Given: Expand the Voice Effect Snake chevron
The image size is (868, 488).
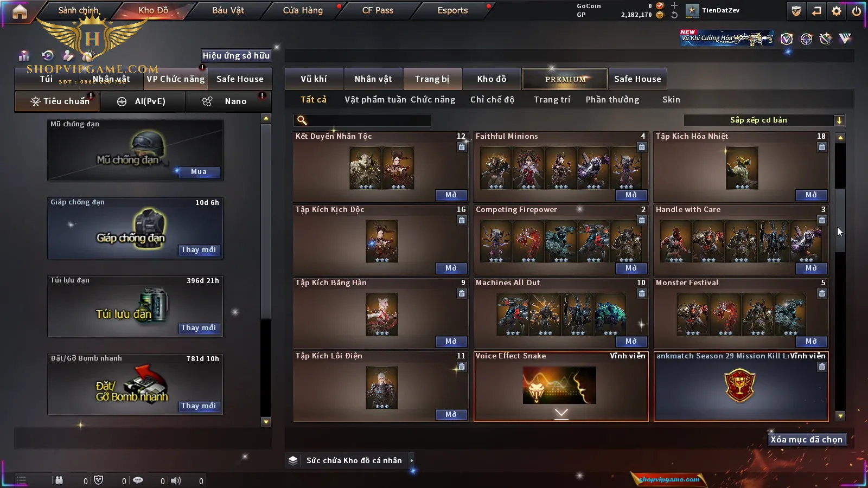Looking at the screenshot, I should tap(561, 413).
